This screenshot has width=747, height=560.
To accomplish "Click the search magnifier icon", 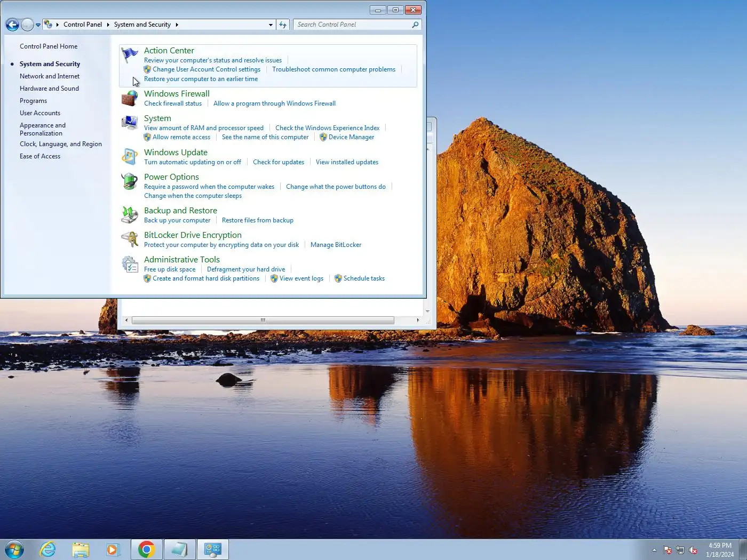I will click(x=415, y=25).
